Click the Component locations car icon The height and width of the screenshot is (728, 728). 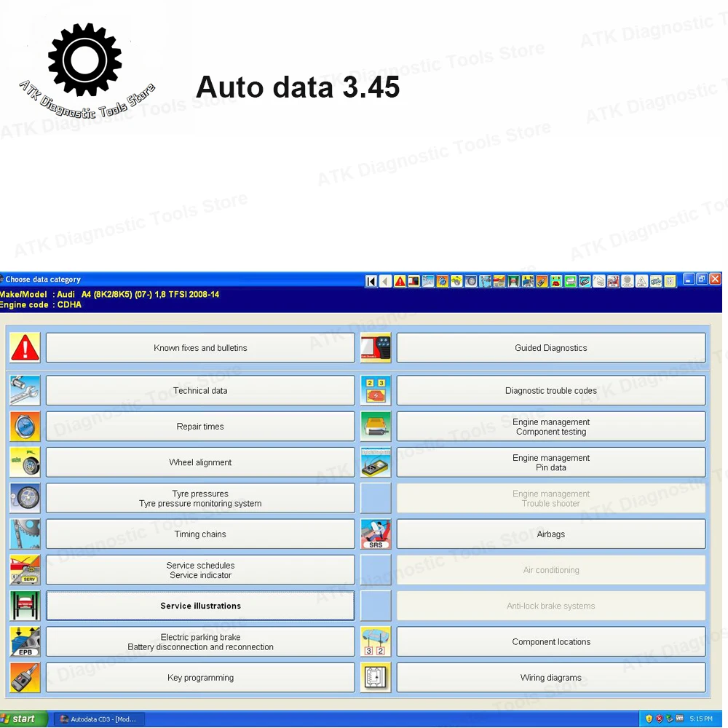(376, 642)
